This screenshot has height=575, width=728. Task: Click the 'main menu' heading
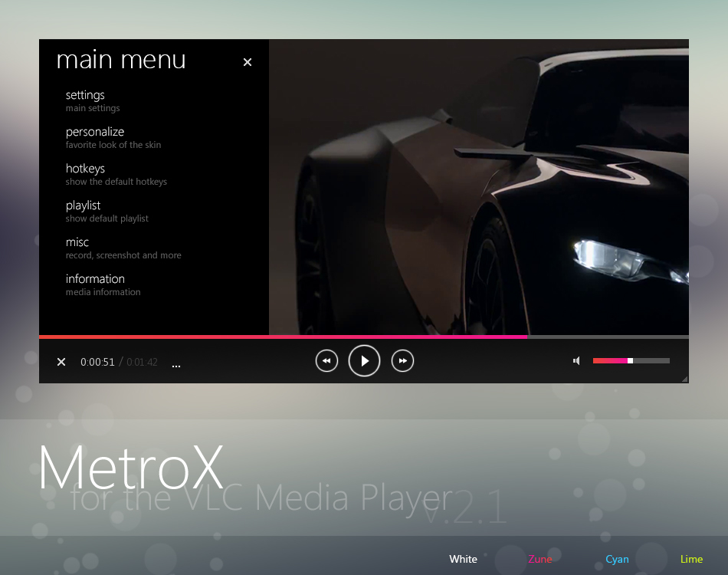click(121, 60)
